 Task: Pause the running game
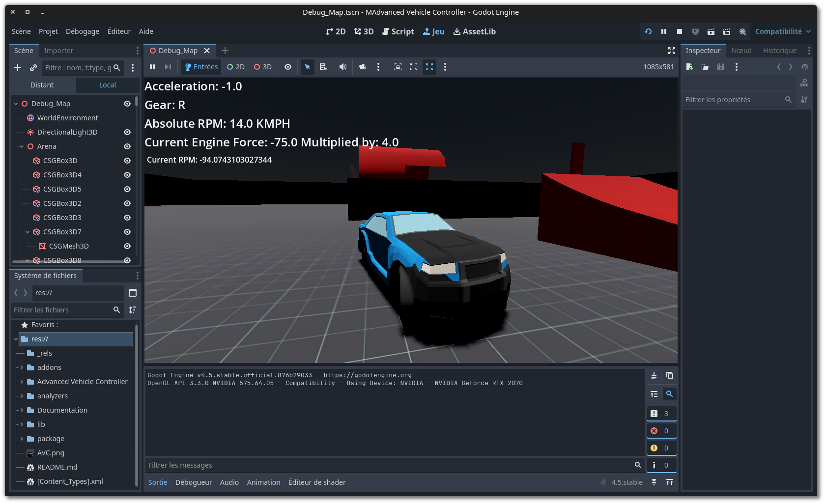[x=663, y=31]
